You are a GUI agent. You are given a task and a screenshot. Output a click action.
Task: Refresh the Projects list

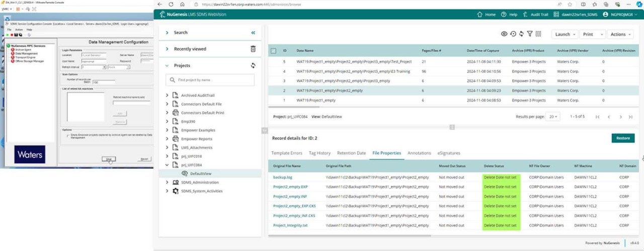pos(253,65)
